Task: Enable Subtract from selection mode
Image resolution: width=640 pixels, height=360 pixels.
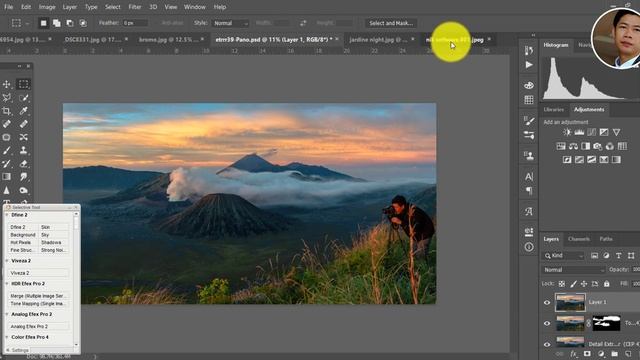Action: (x=70, y=23)
